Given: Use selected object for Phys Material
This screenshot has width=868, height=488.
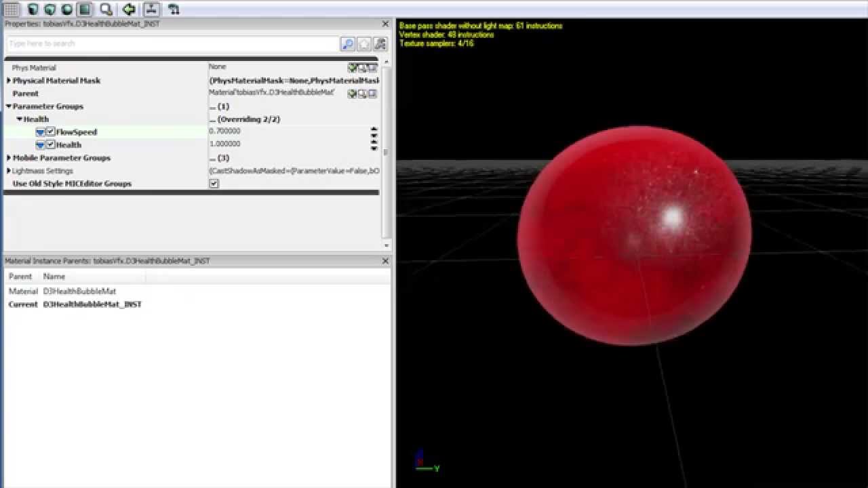Looking at the screenshot, I should pyautogui.click(x=352, y=68).
